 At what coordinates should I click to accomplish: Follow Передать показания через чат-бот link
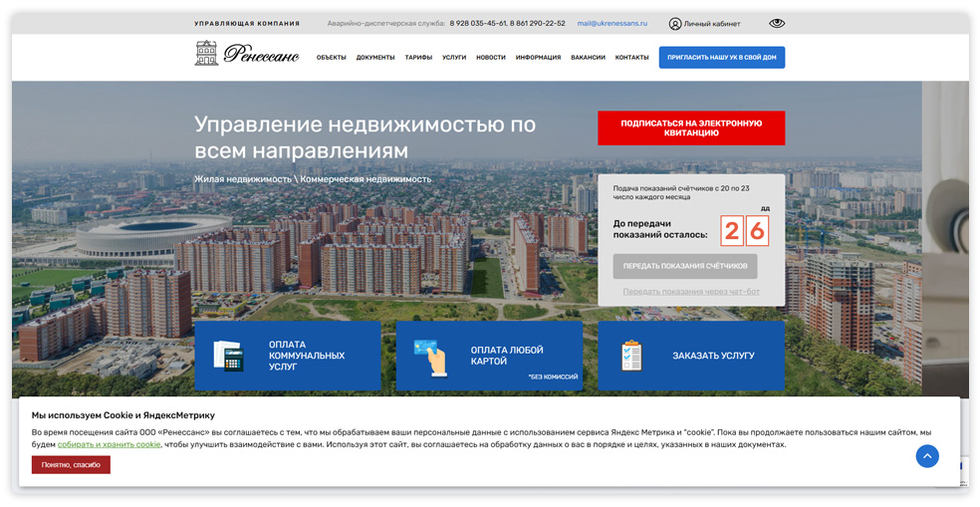tap(691, 292)
